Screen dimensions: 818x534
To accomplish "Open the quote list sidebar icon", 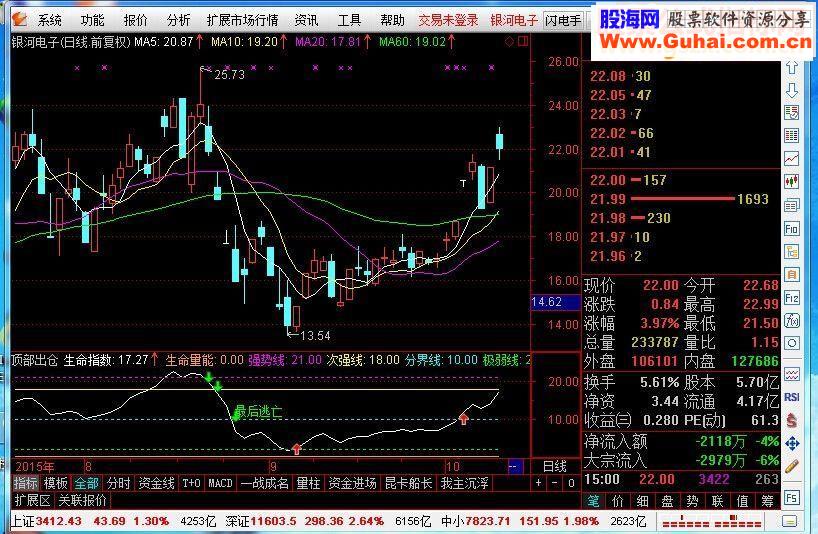I will (791, 113).
